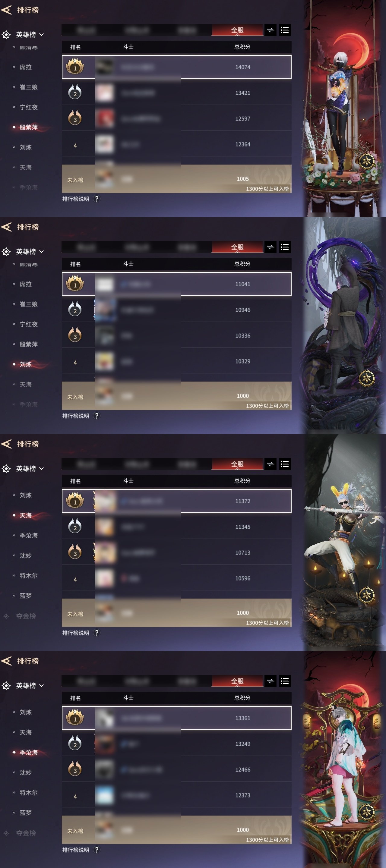The height and width of the screenshot is (868, 386).
Task: Click flower emblem beside the bunny-eared character
Action: point(366,595)
